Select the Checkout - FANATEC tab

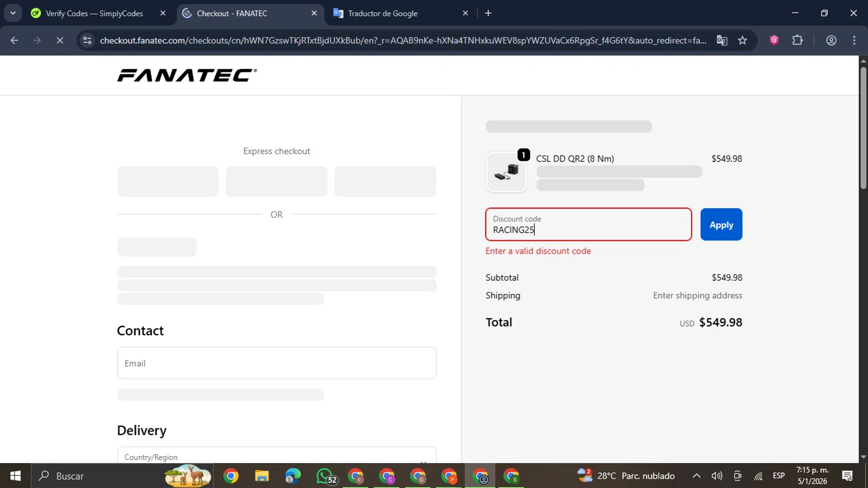click(232, 13)
